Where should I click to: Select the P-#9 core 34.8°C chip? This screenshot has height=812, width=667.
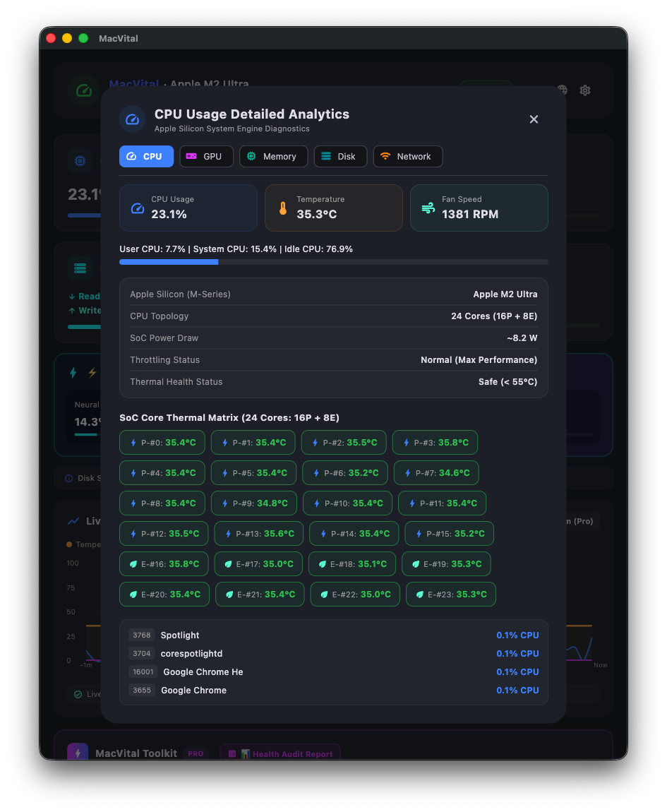pos(254,503)
